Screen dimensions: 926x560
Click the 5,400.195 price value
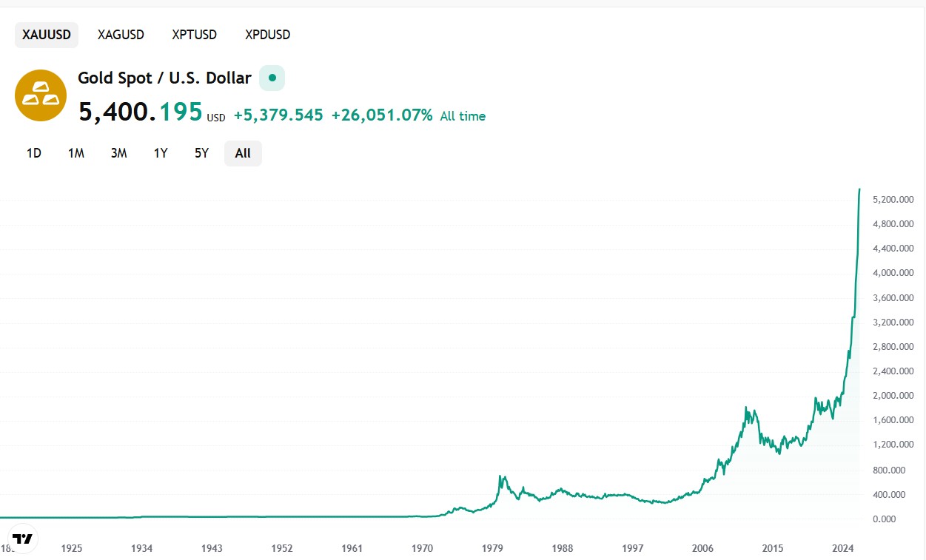(x=141, y=112)
